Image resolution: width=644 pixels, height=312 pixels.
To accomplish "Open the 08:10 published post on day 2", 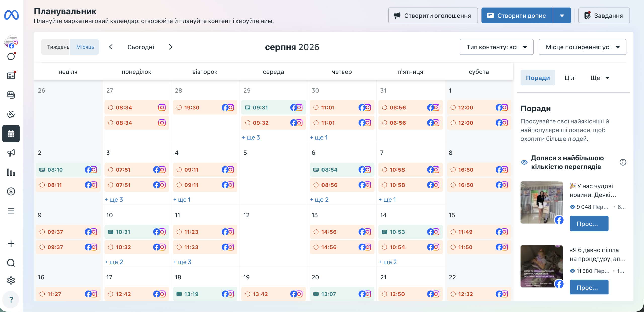I will coord(68,170).
